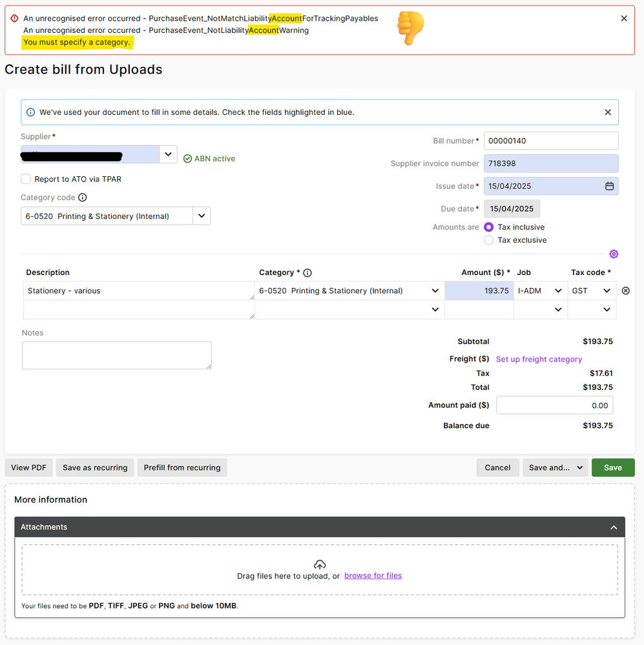Remove the Stationery - various line item
Viewport: 644px width, 645px height.
click(625, 291)
